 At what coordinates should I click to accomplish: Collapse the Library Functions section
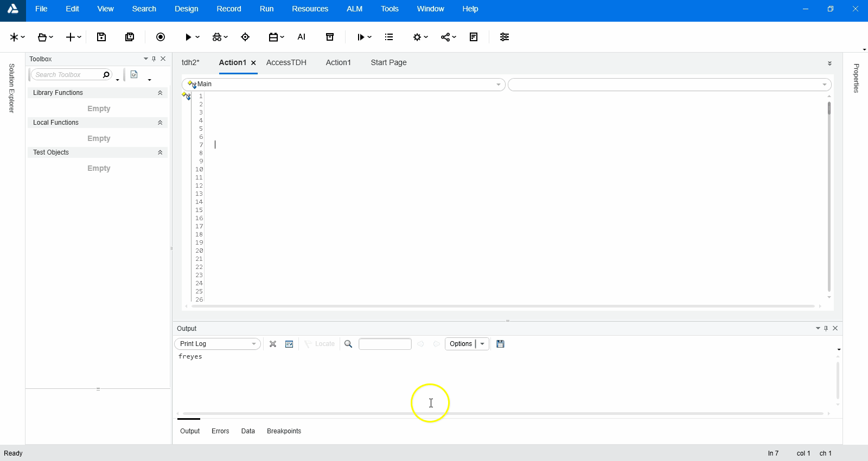point(160,93)
